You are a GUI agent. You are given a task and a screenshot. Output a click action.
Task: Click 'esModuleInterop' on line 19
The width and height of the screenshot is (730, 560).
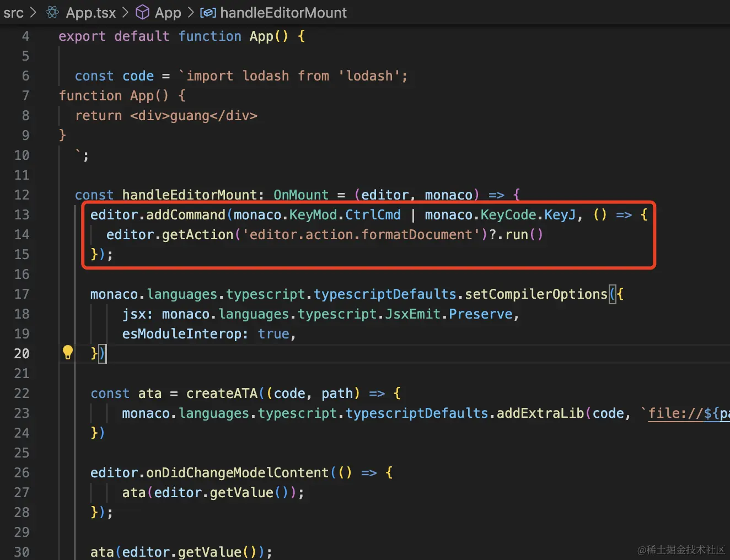182,334
